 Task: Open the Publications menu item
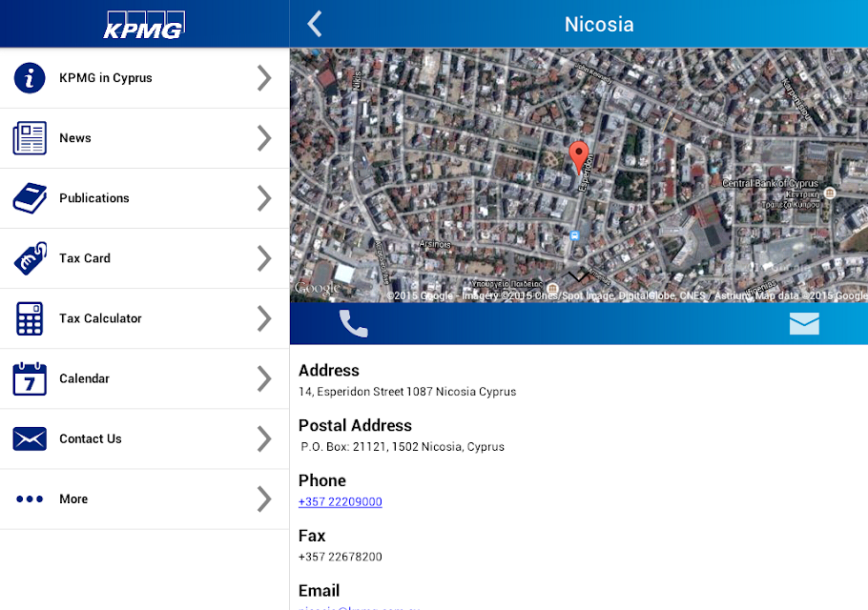pos(144,198)
